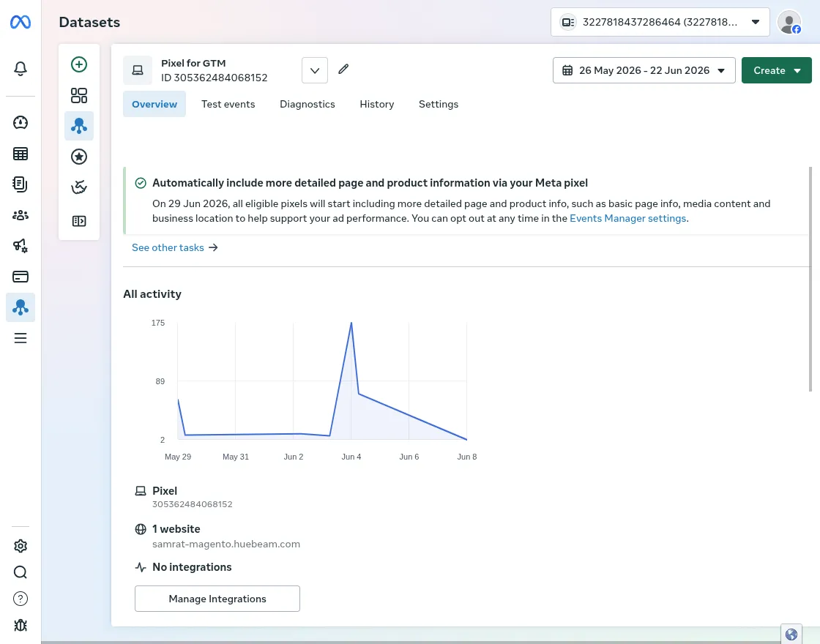Switch to the Overview tab
The width and height of the screenshot is (820, 644).
[154, 104]
